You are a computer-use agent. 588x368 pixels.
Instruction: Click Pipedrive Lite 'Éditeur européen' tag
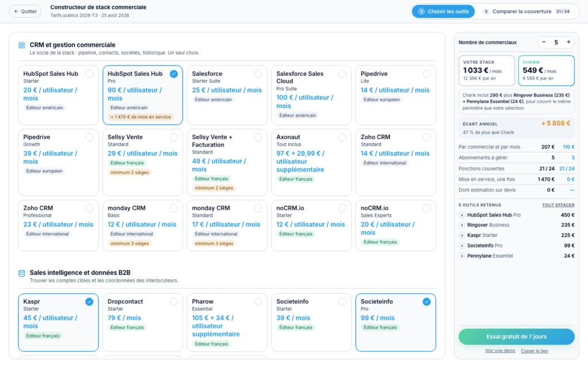pyautogui.click(x=381, y=99)
